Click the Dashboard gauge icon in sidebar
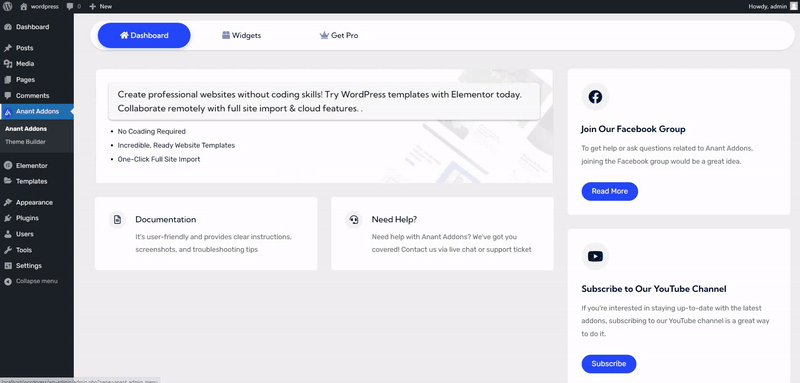The height and width of the screenshot is (383, 800). click(8, 27)
